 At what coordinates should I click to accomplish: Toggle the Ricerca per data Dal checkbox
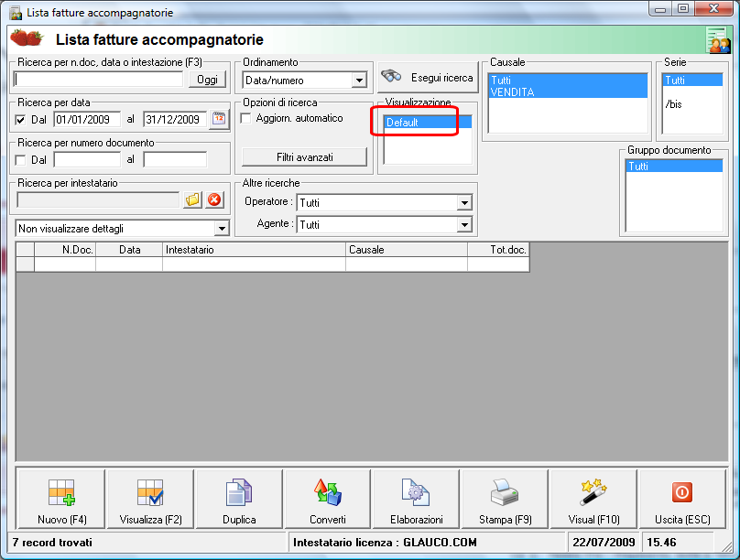(x=20, y=120)
